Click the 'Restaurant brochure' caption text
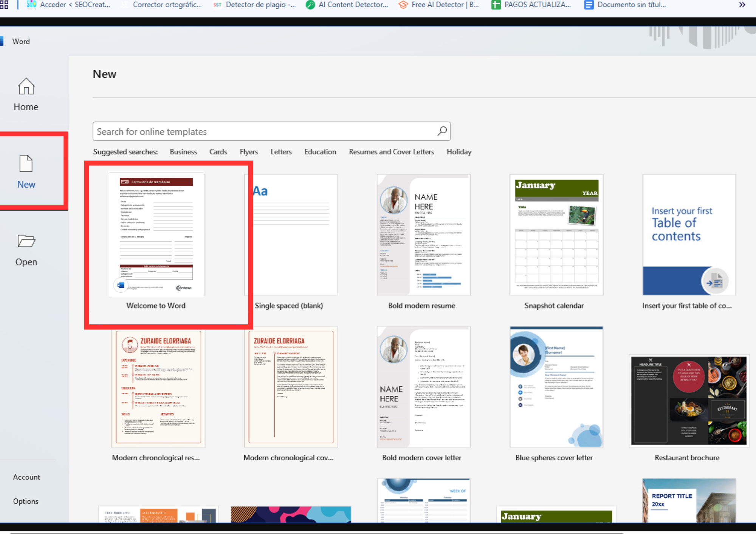The width and height of the screenshot is (756, 534). [687, 457]
